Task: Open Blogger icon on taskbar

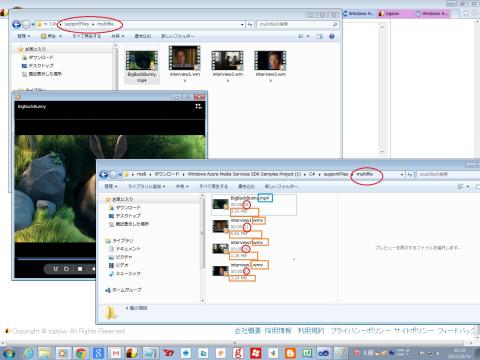Action: [290, 353]
